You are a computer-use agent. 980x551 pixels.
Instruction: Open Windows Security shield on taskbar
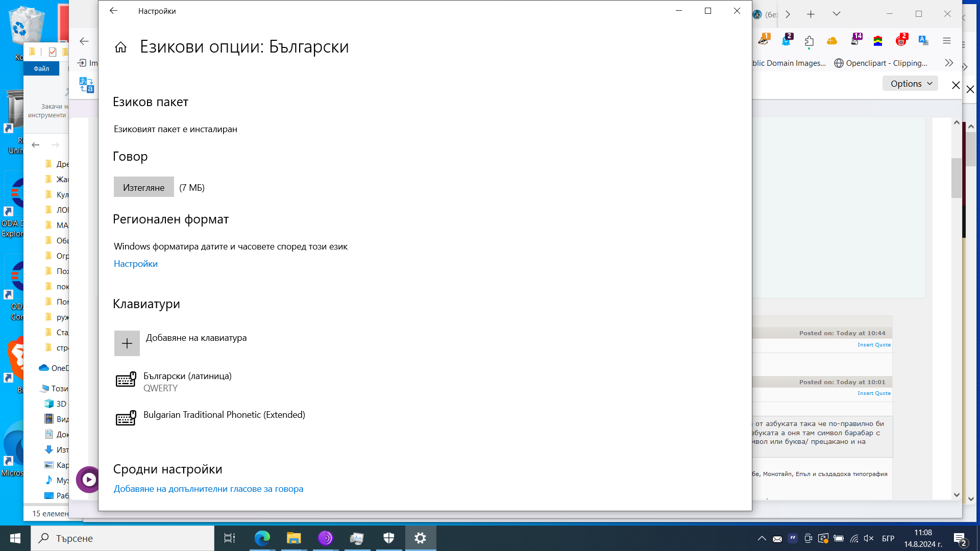pyautogui.click(x=388, y=538)
